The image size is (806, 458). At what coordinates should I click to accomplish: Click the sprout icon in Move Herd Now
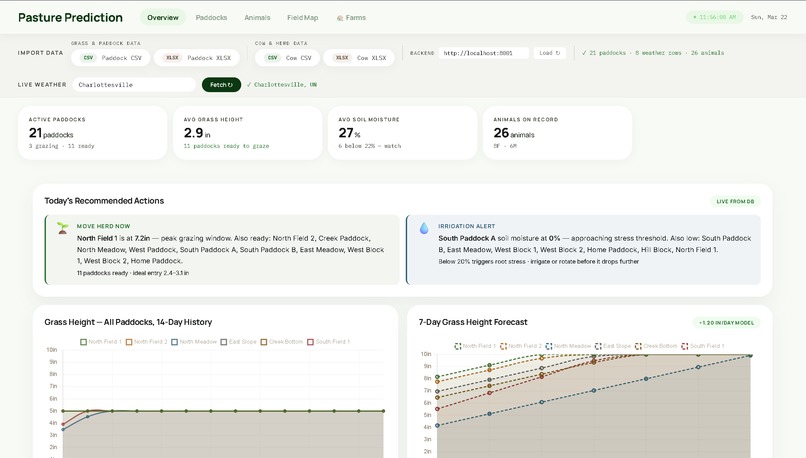[63, 228]
